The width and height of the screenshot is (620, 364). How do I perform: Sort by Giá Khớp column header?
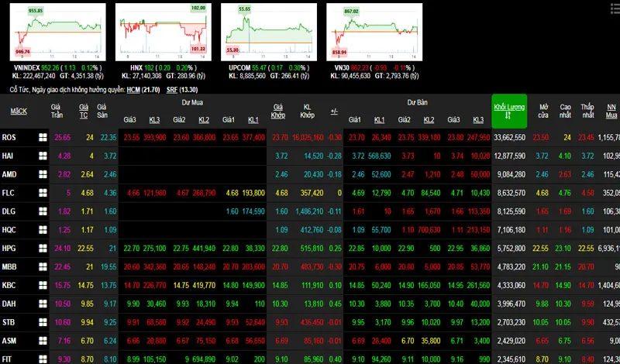click(278, 111)
